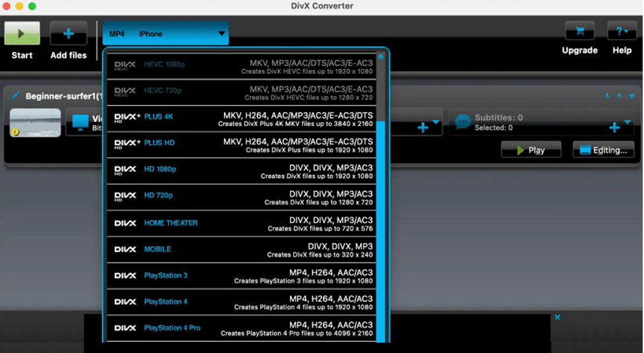Open the Help dropdown menu

coord(622,31)
